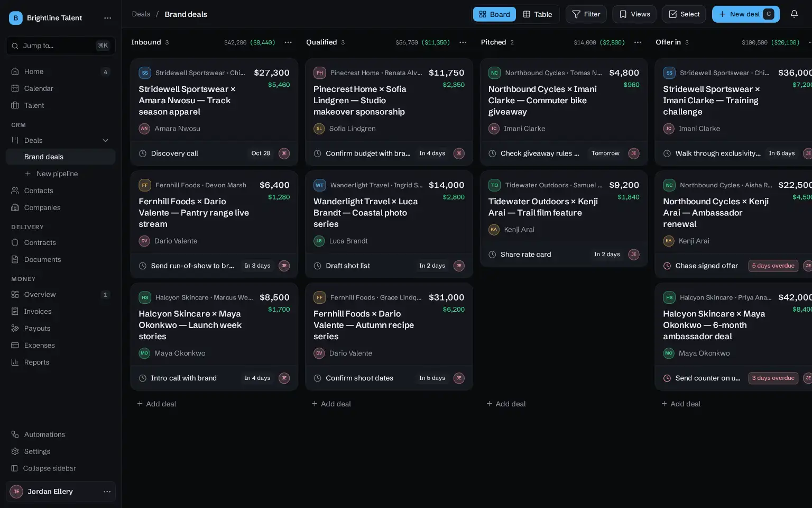Click Pinecrest Home company badge
812x508 pixels.
click(x=319, y=73)
